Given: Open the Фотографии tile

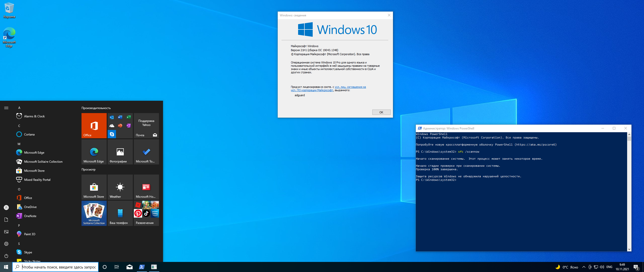Looking at the screenshot, I should [120, 152].
